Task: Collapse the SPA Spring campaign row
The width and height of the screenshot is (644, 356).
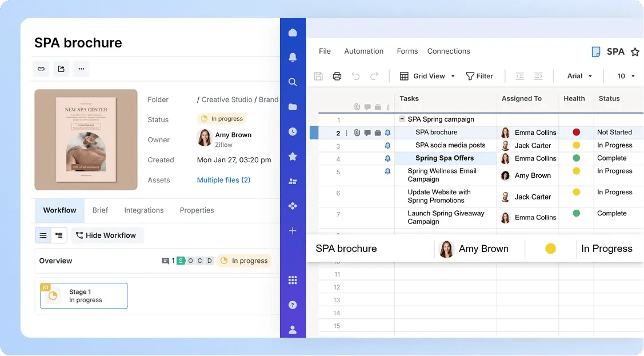Action: [402, 119]
